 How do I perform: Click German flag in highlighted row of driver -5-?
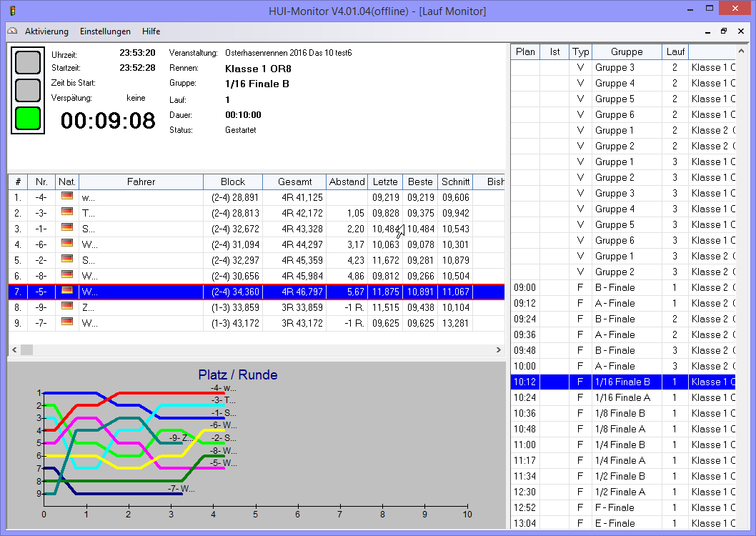[67, 290]
